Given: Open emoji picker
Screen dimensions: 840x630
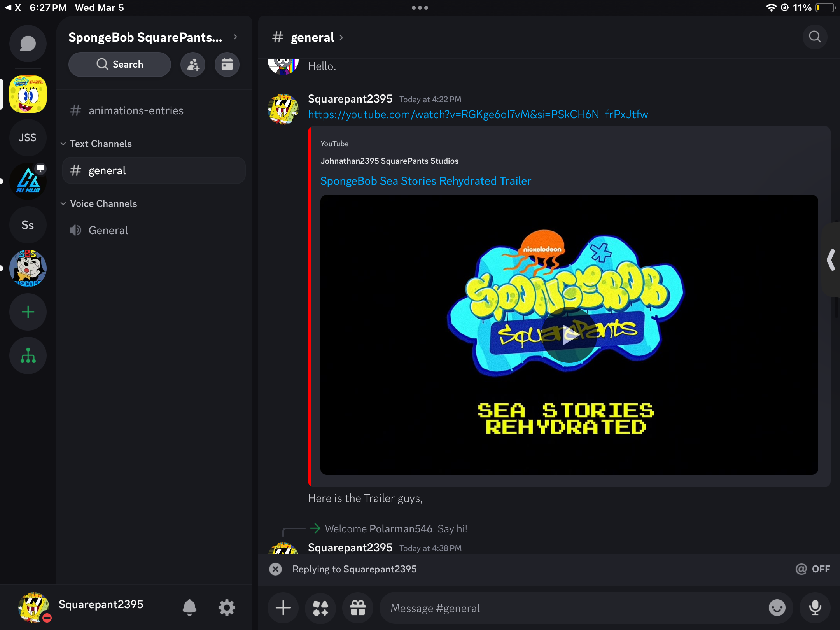Looking at the screenshot, I should (777, 608).
